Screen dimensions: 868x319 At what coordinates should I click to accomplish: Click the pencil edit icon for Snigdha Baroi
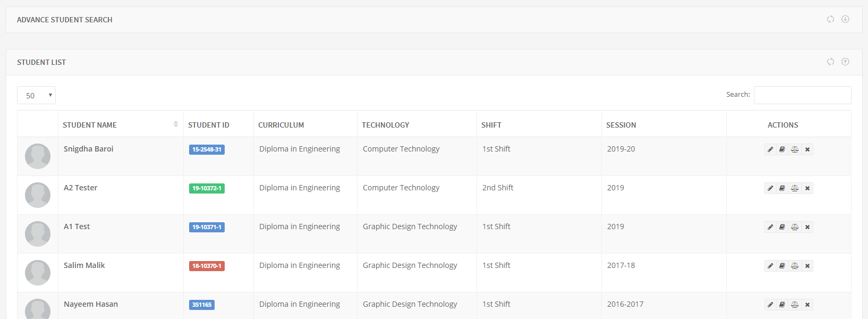770,149
